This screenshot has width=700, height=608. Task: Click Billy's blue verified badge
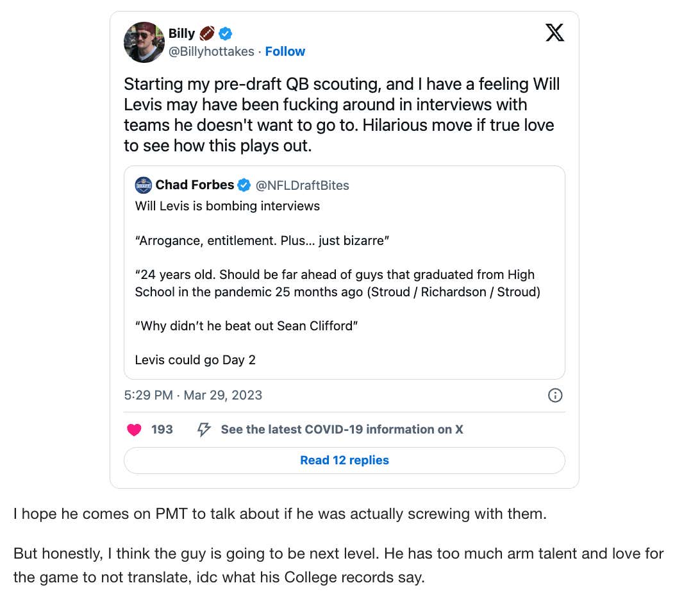(226, 33)
